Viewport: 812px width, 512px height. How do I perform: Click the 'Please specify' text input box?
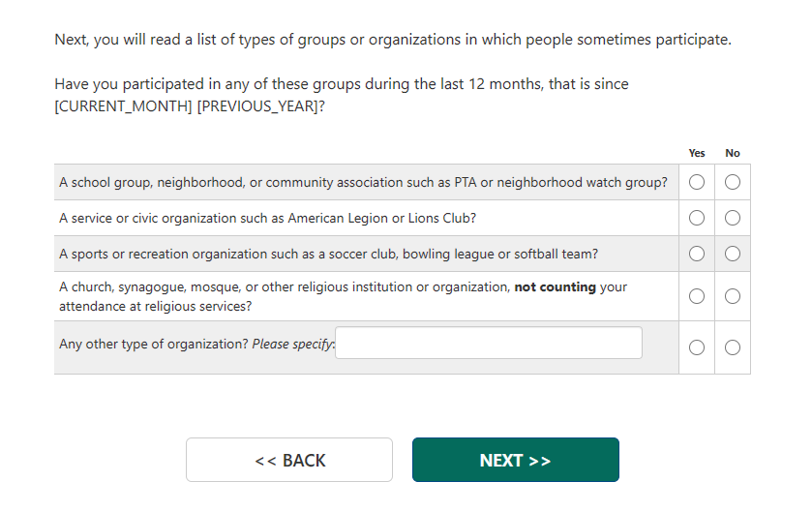488,343
